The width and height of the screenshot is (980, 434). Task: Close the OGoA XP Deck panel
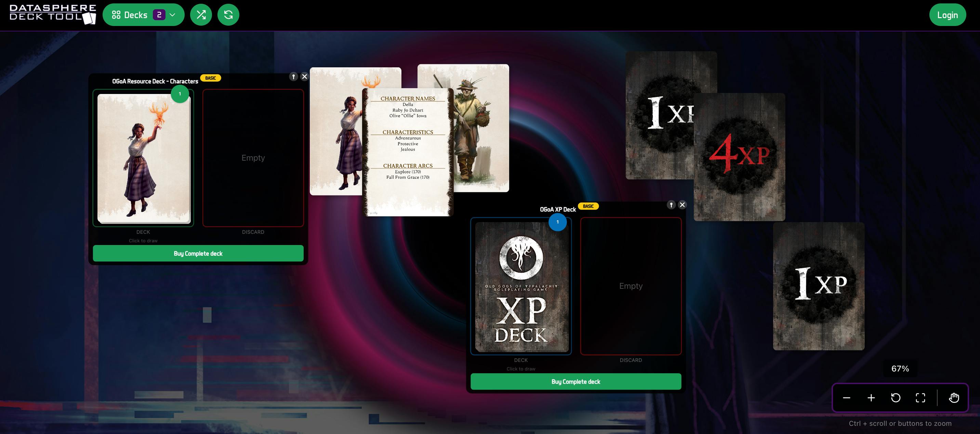(x=682, y=205)
